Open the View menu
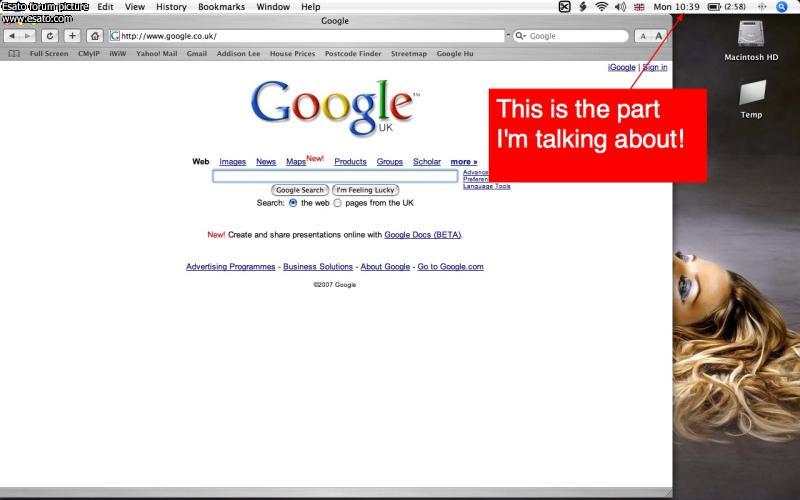This screenshot has width=800, height=500. click(x=135, y=7)
